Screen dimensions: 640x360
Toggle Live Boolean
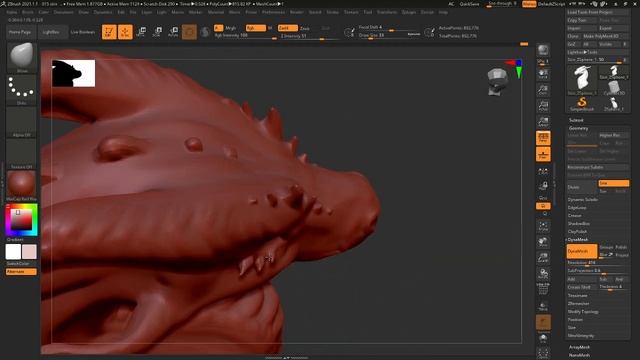pyautogui.click(x=83, y=32)
